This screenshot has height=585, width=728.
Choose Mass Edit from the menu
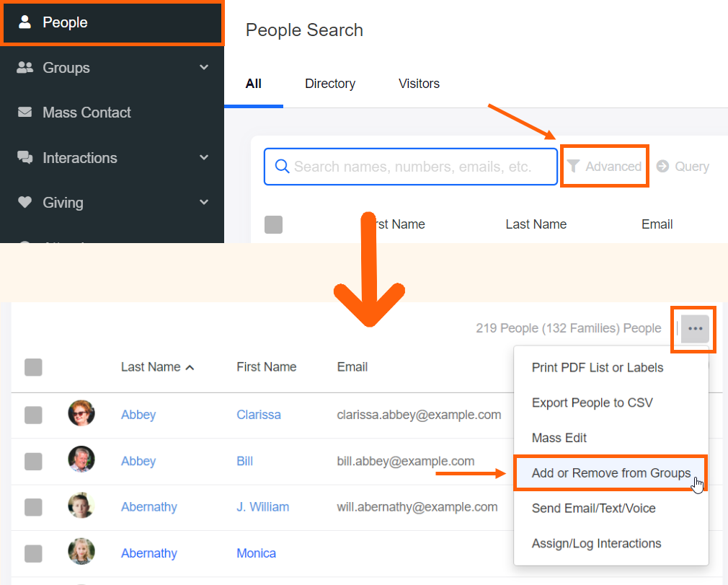[559, 438]
